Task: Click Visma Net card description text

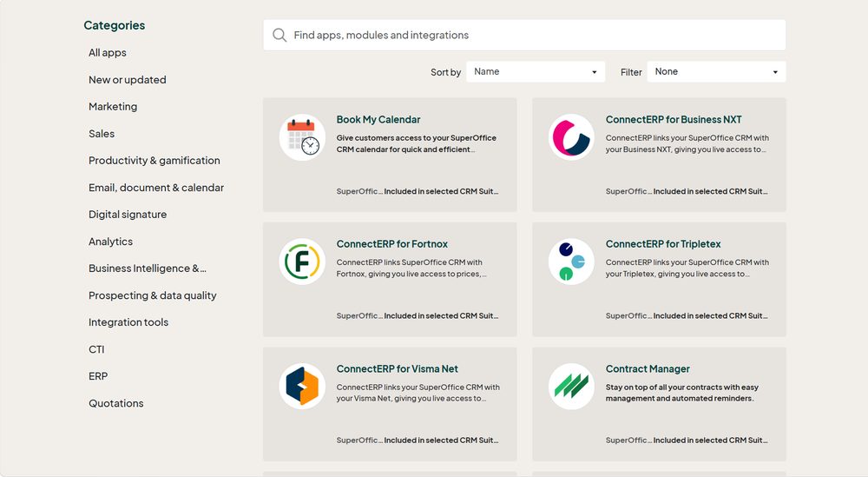Action: pyautogui.click(x=418, y=393)
